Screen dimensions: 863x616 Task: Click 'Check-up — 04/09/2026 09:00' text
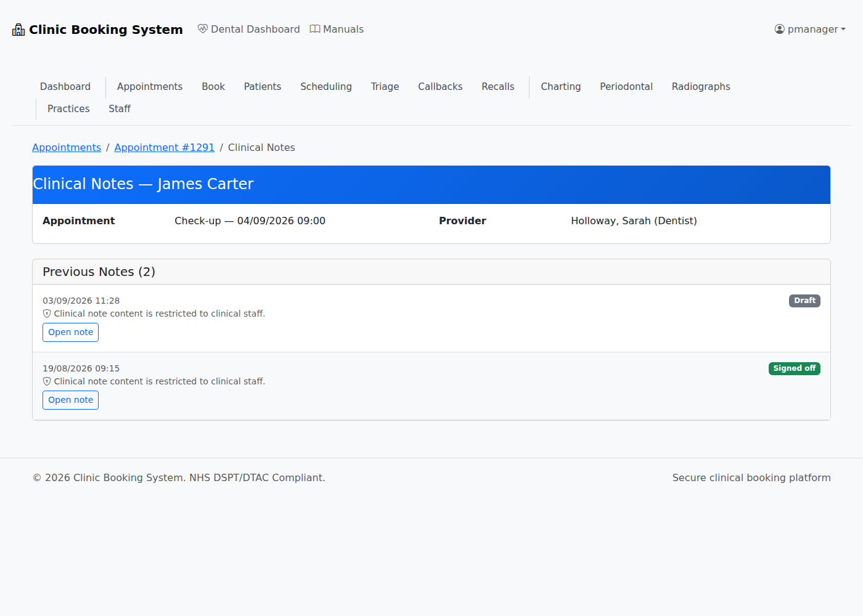coord(250,221)
